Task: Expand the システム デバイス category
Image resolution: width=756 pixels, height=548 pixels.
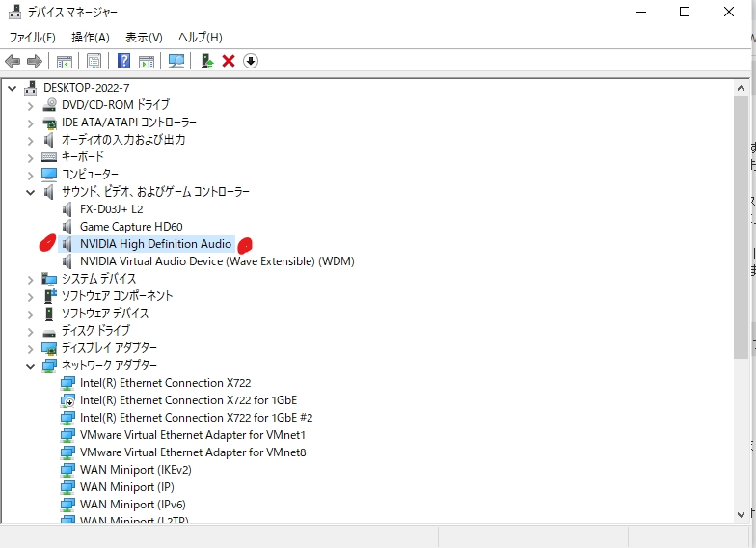Action: (x=31, y=280)
